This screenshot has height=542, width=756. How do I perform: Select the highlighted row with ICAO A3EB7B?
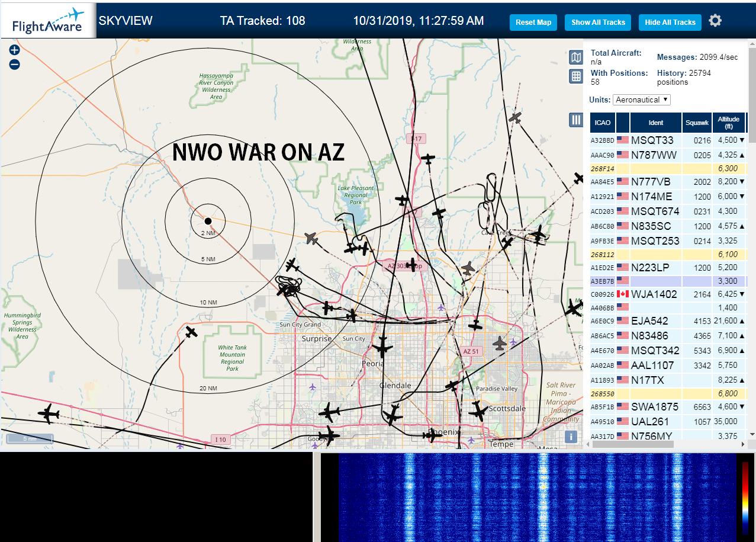[668, 281]
